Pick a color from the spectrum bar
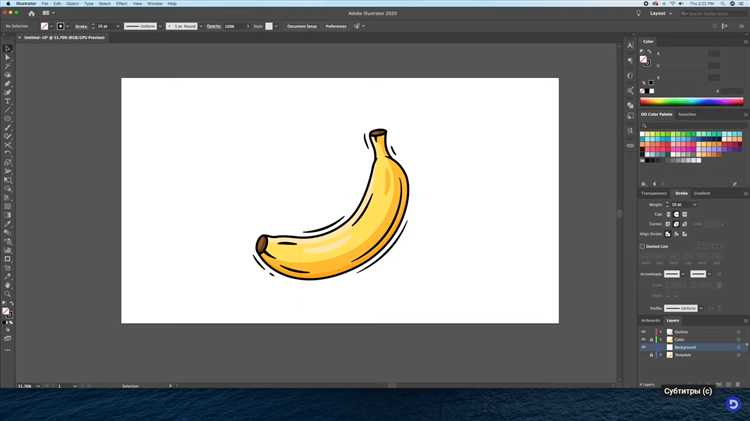The image size is (750, 421). [692, 101]
